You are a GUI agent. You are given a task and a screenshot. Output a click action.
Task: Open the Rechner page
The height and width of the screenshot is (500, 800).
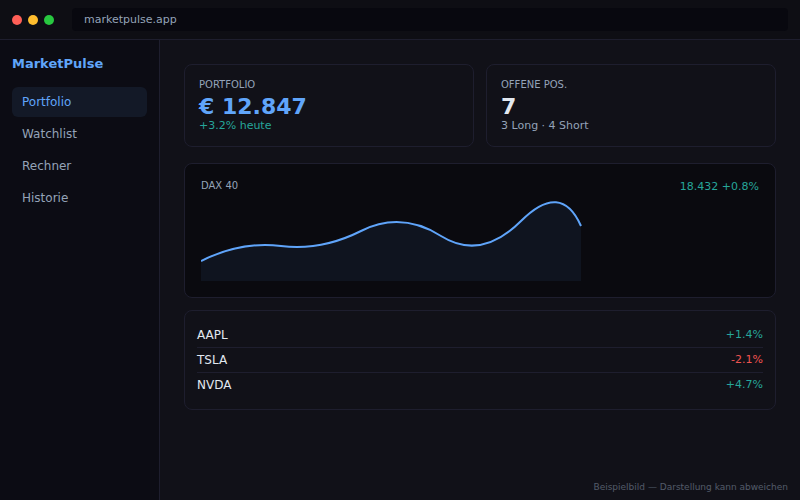pos(80,166)
